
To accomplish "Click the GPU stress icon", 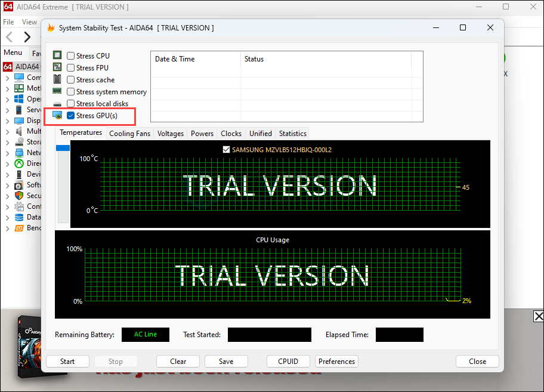I will (57, 115).
